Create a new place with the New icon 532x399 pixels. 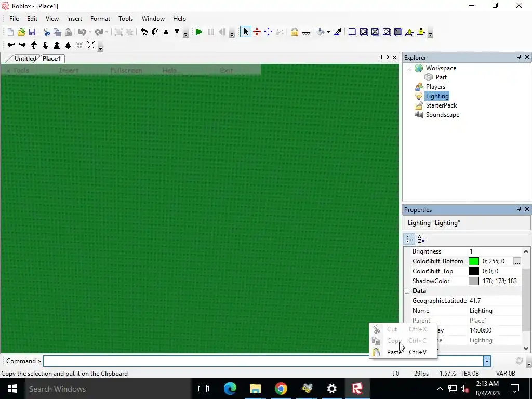click(x=10, y=32)
